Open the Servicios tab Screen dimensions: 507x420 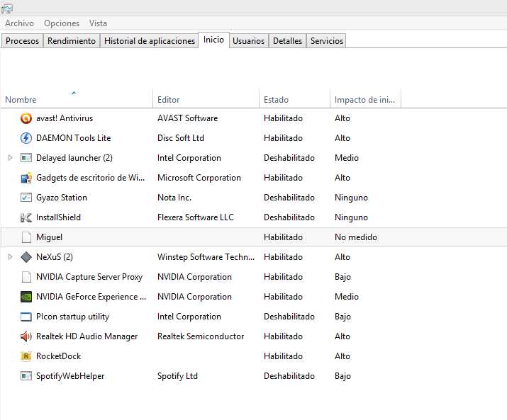pyautogui.click(x=327, y=41)
